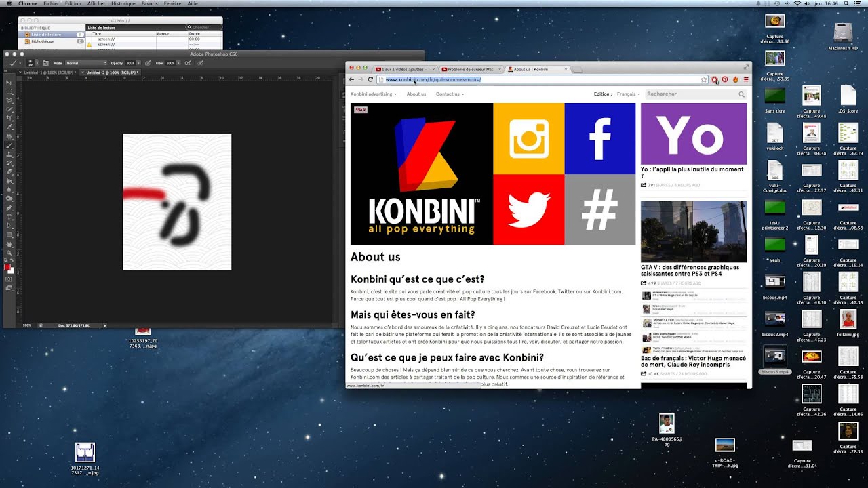Select the Type tool in Photoshop
This screenshot has height=488, width=868.
tap(9, 216)
